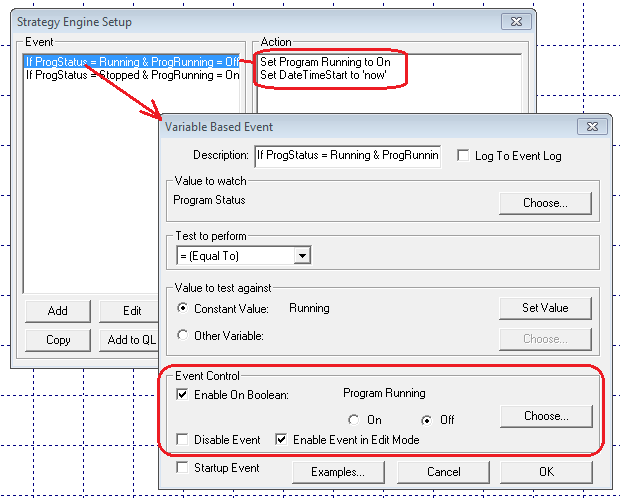
Task: Enable the Log To Event Log checkbox
Action: coord(463,155)
